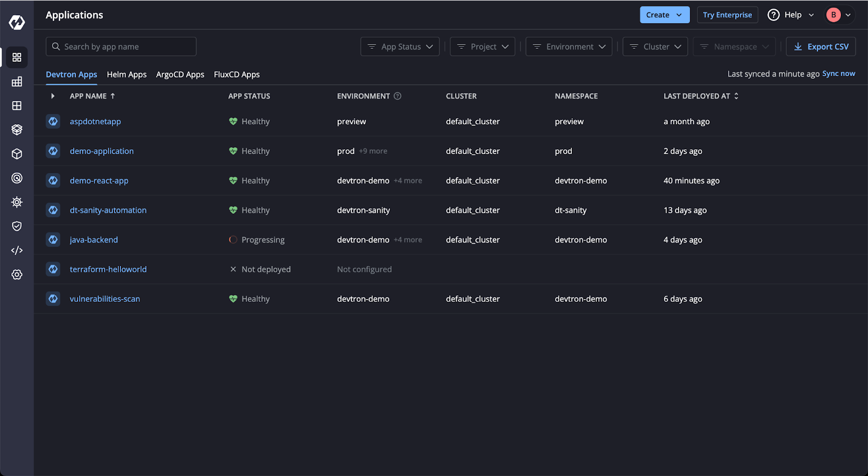Expand all rows using header arrow
The height and width of the screenshot is (476, 868).
point(53,96)
